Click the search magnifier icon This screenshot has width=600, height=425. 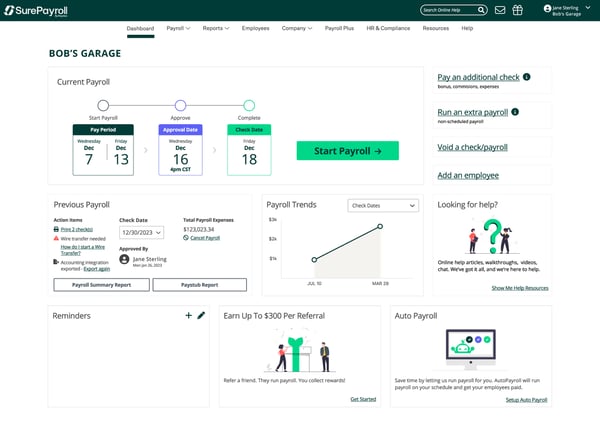point(481,10)
